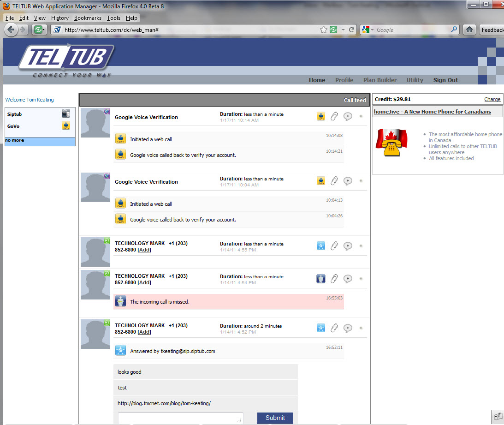The height and width of the screenshot is (425, 504).
Task: Click the Add link on the 4:55 PM call
Action: (x=144, y=250)
